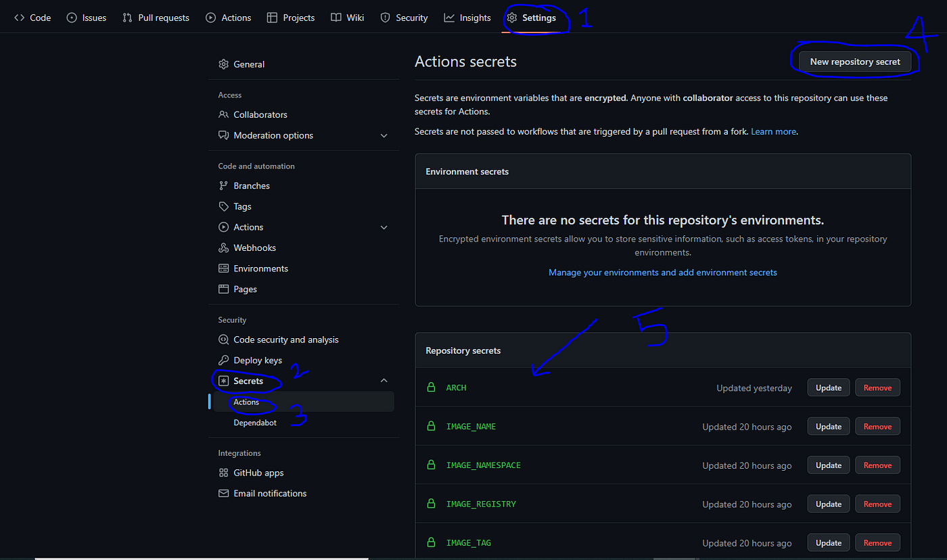Click the IMAGE_TAG secret name
947x560 pixels.
[x=469, y=542]
